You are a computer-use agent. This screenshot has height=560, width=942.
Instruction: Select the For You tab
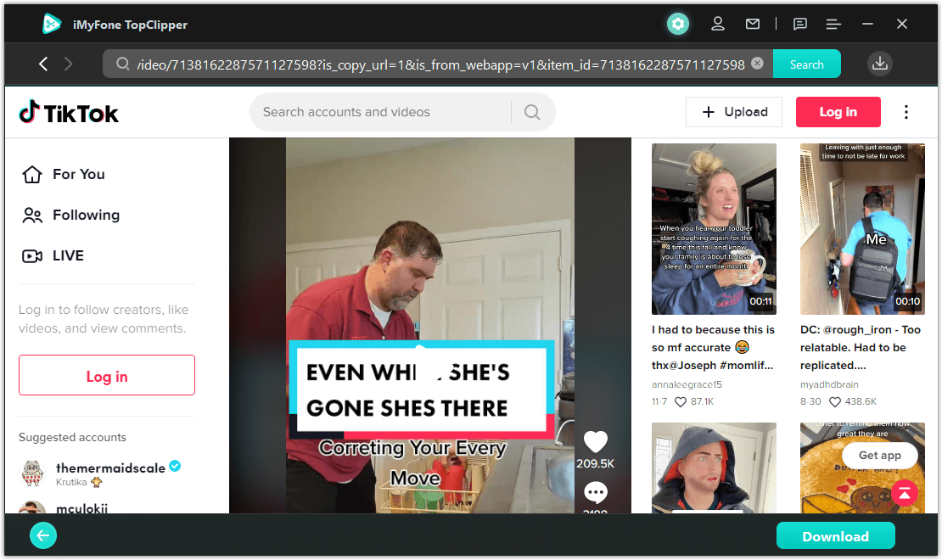(78, 174)
